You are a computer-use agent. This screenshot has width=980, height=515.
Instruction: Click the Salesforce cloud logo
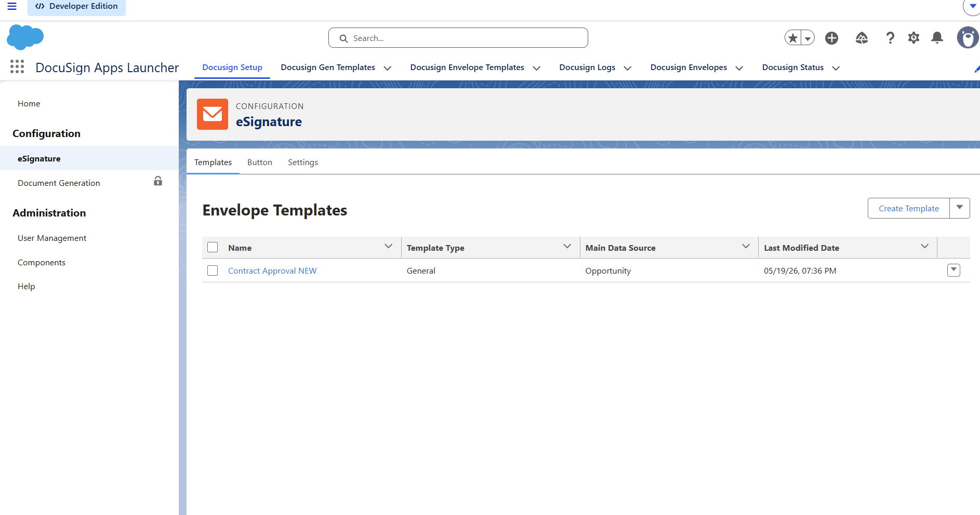25,37
